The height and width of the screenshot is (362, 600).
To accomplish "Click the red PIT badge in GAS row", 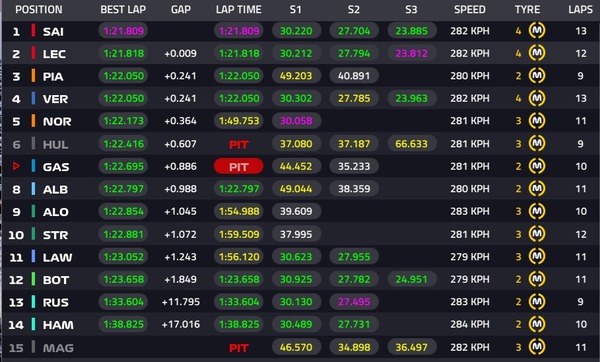I will pos(238,166).
